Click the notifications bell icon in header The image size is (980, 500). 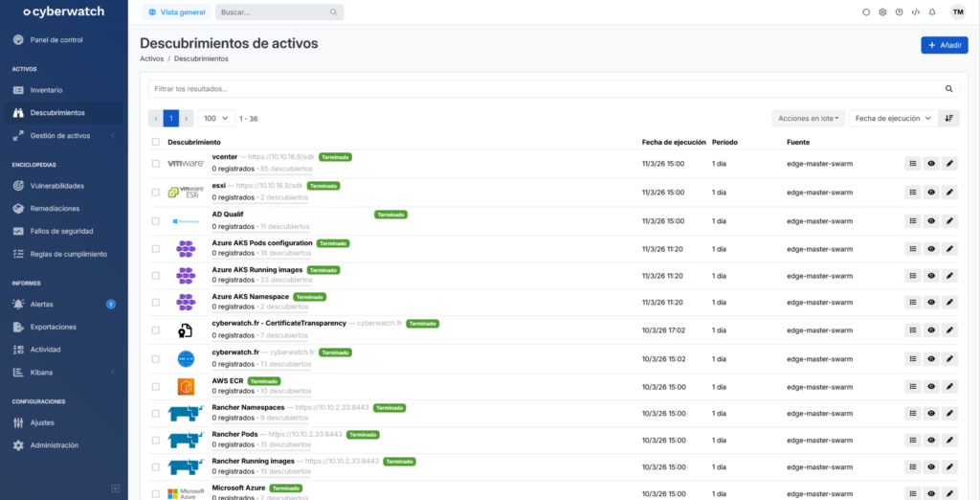pyautogui.click(x=931, y=12)
